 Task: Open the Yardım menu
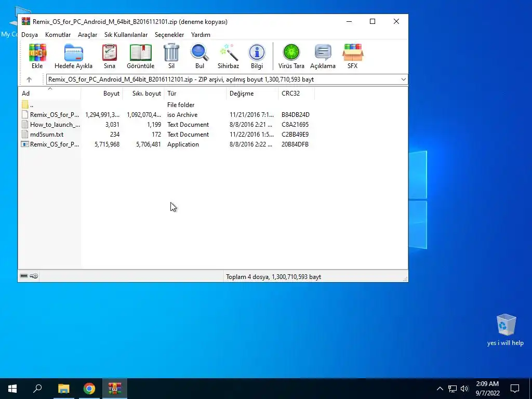point(201,35)
